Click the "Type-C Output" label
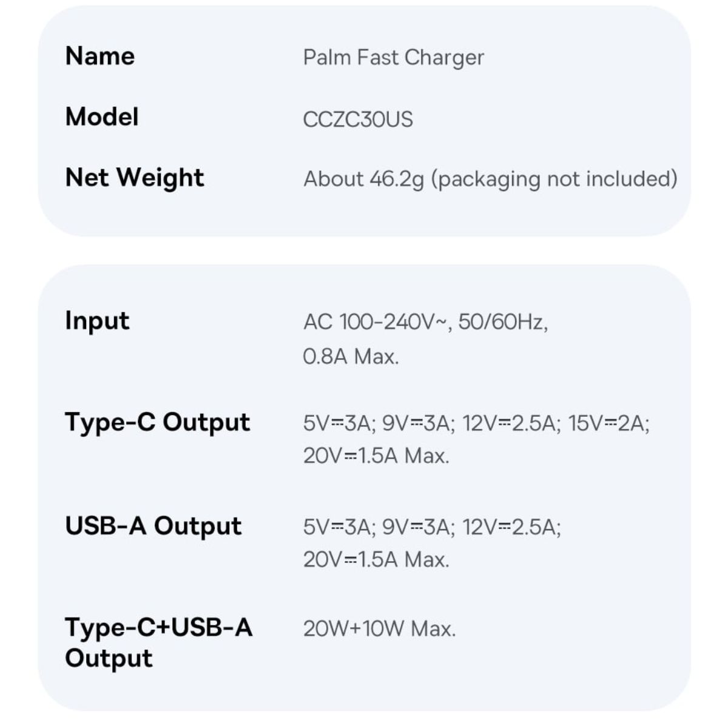 (x=157, y=422)
